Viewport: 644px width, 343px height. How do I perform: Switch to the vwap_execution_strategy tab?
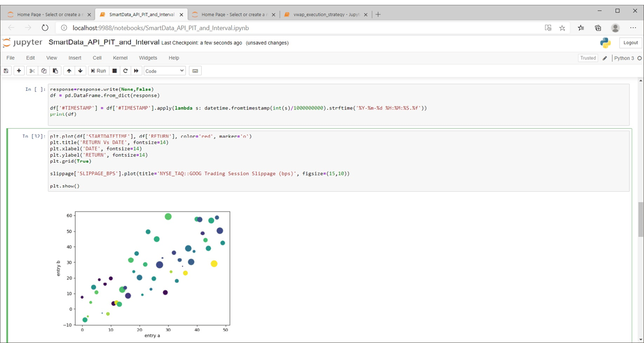pos(325,14)
